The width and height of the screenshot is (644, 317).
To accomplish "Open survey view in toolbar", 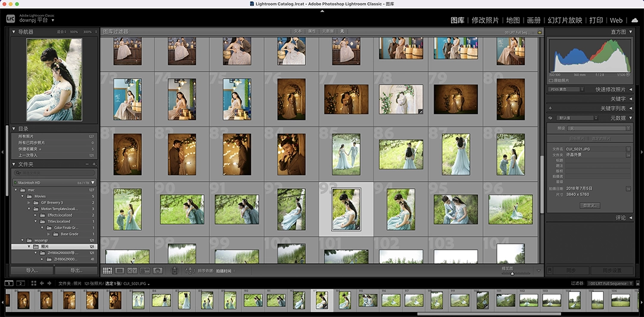I will tap(145, 271).
